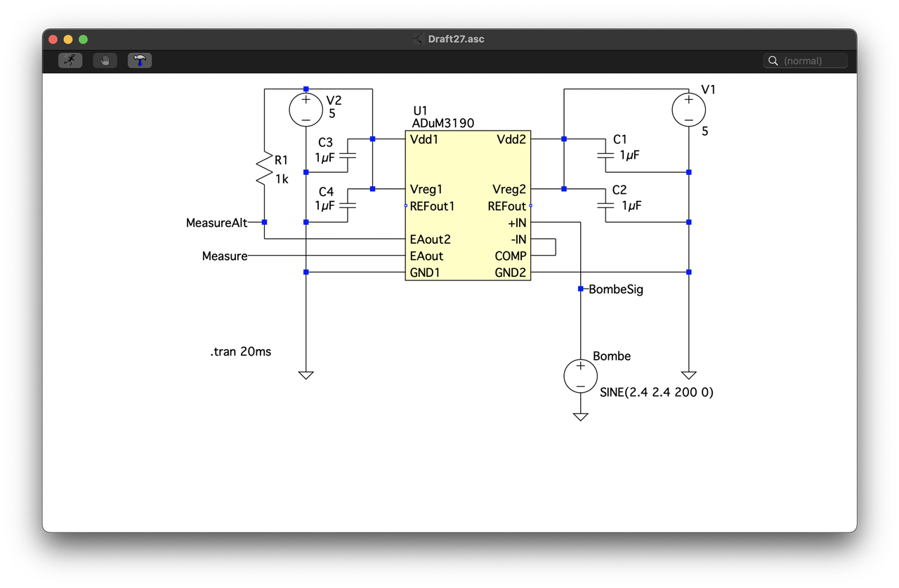Click the Vdd1 pin label
Image resolution: width=899 pixels, height=588 pixels.
click(x=424, y=139)
